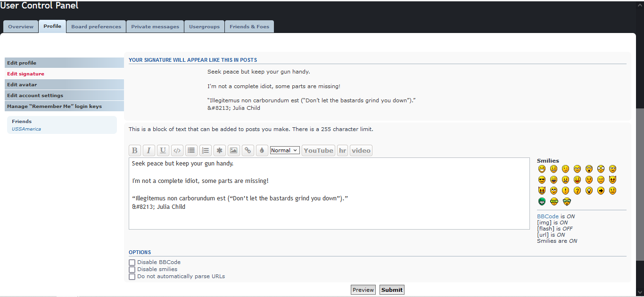Click the "Julia Child" line in the signature preview
Viewport: 644px width, 297px height.
coord(234,108)
